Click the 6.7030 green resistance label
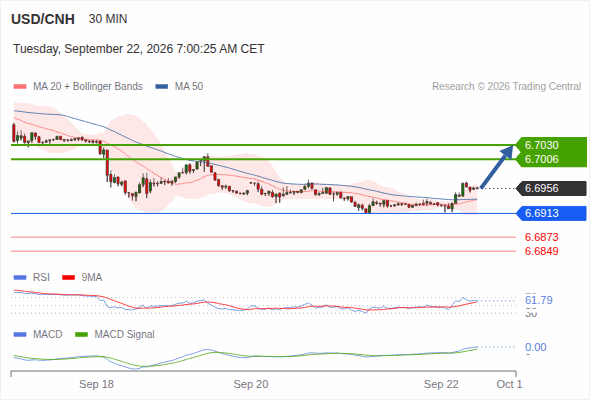590x400 pixels. tap(541, 145)
